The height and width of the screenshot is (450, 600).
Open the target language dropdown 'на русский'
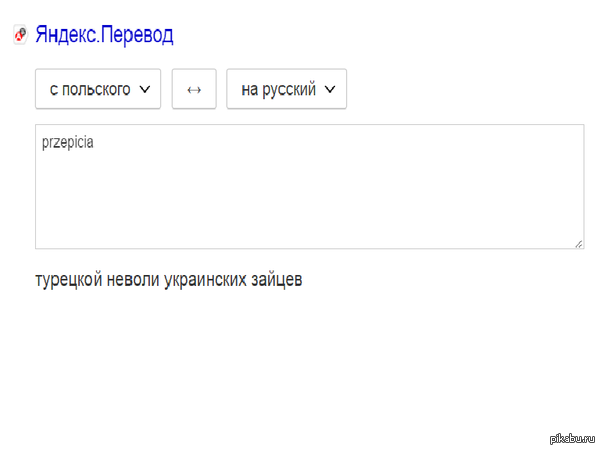(x=286, y=89)
